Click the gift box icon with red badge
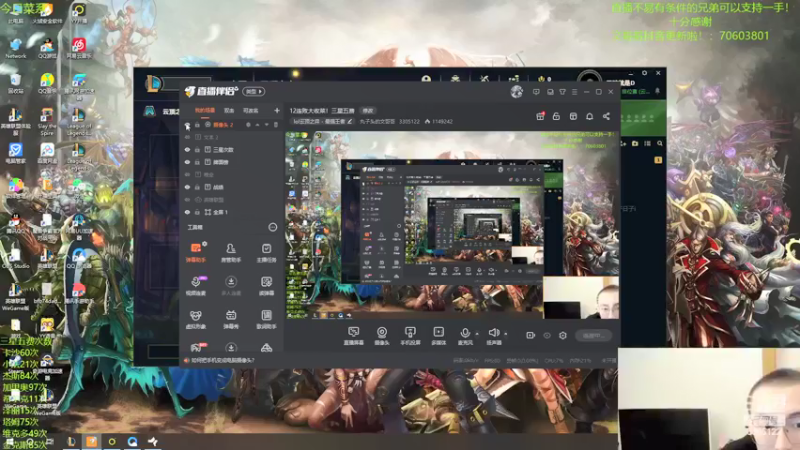This screenshot has width=800, height=450. point(540,116)
